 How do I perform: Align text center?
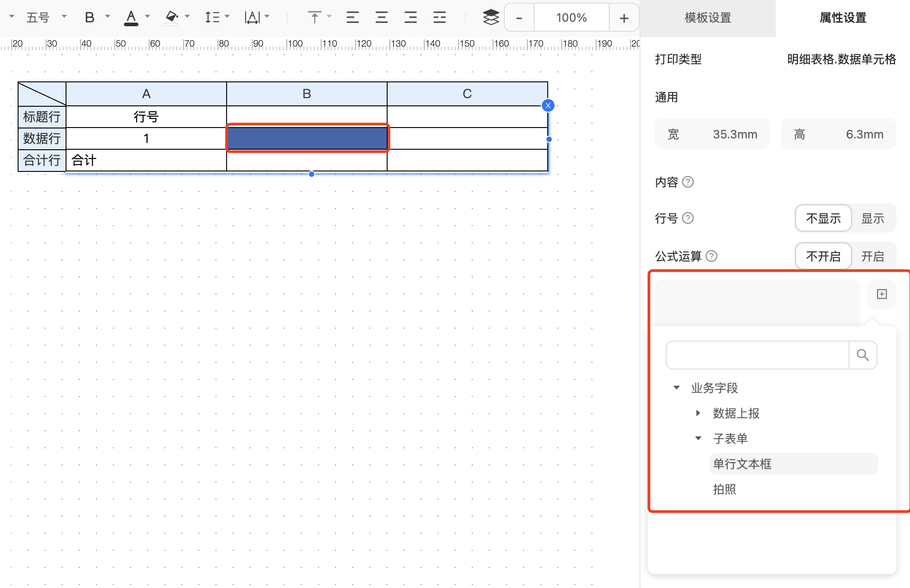[x=381, y=18]
